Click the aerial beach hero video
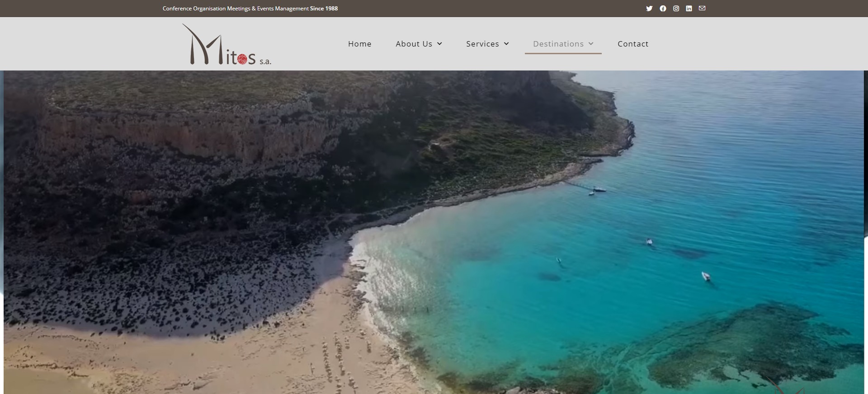The height and width of the screenshot is (394, 868). click(434, 232)
